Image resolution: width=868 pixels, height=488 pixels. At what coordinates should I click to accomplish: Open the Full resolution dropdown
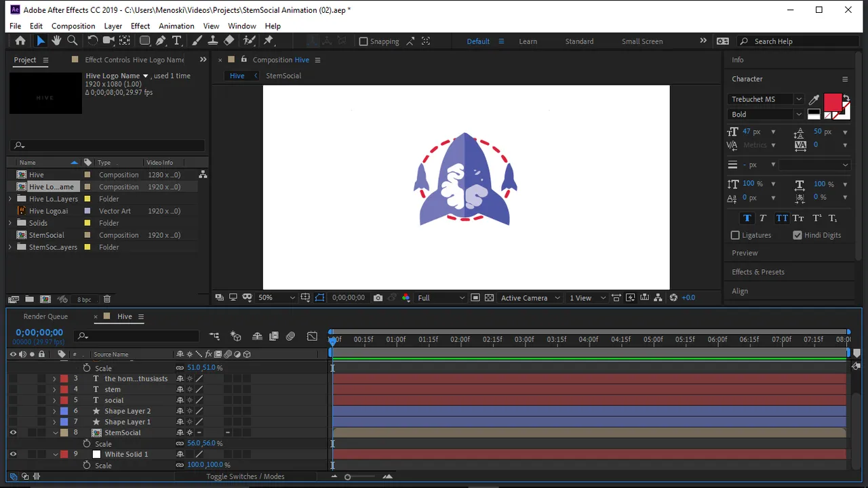point(441,298)
